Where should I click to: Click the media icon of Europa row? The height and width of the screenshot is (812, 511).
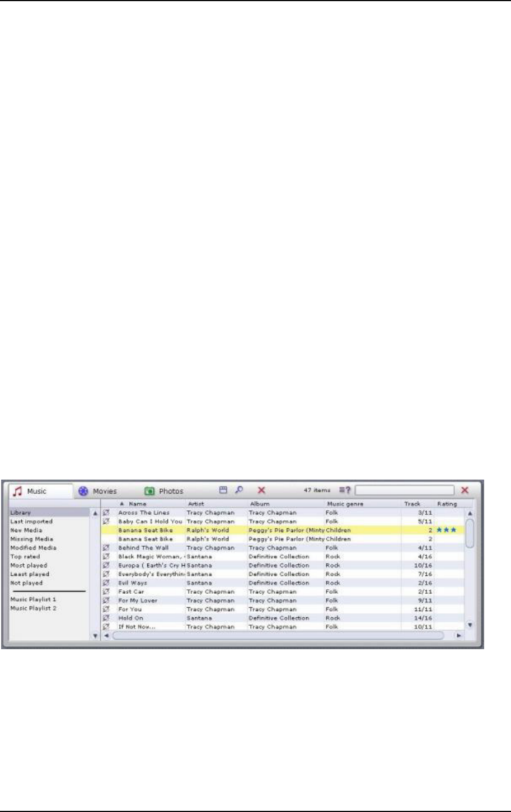[x=106, y=565]
